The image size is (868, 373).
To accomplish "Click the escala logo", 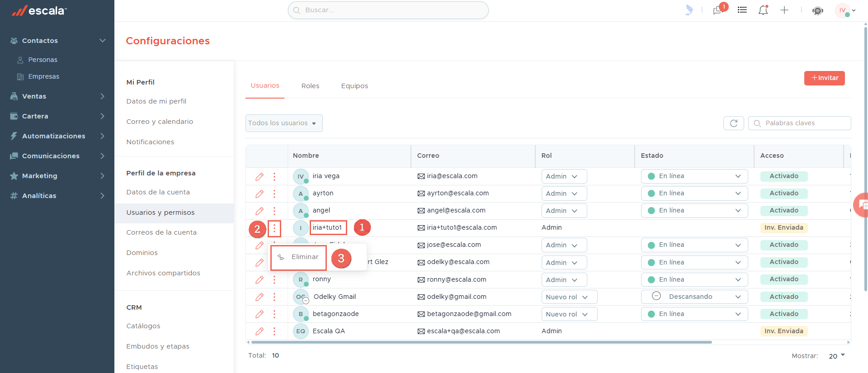I will point(39,10).
